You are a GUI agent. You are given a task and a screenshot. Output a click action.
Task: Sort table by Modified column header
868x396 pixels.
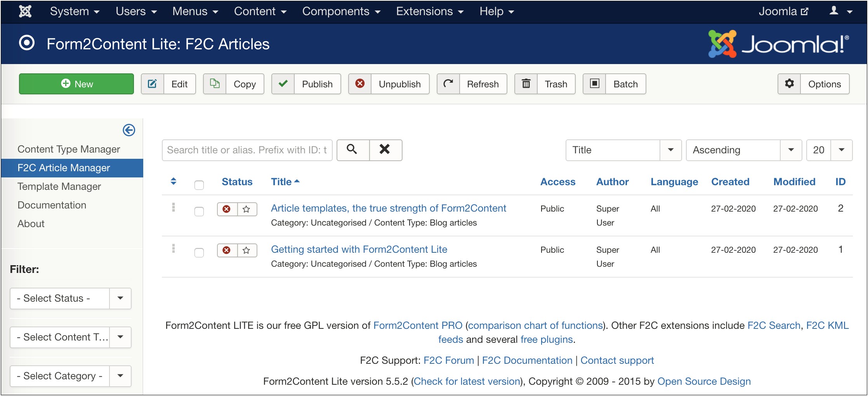[794, 182]
